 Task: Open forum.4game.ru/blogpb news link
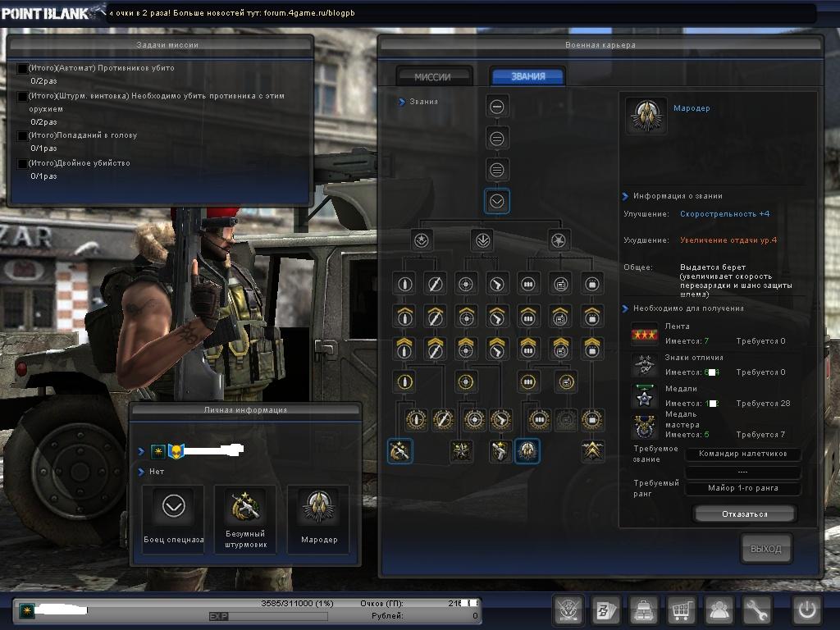coord(309,13)
